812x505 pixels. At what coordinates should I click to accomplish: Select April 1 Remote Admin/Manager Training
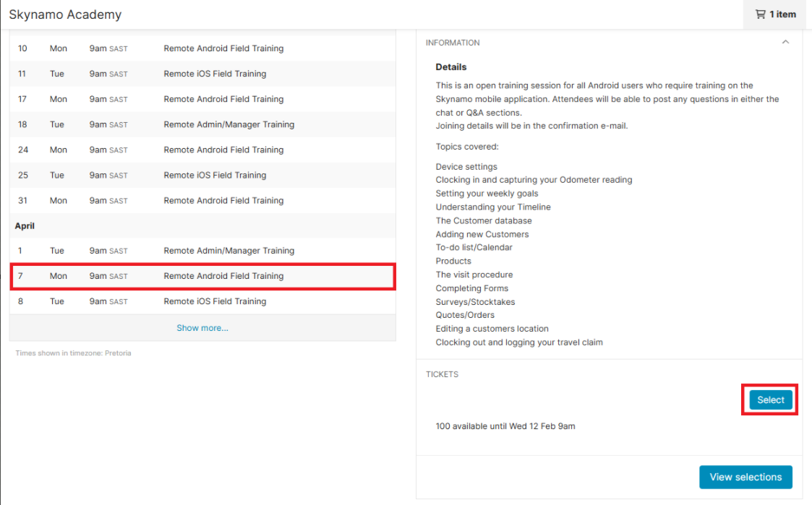coord(228,251)
